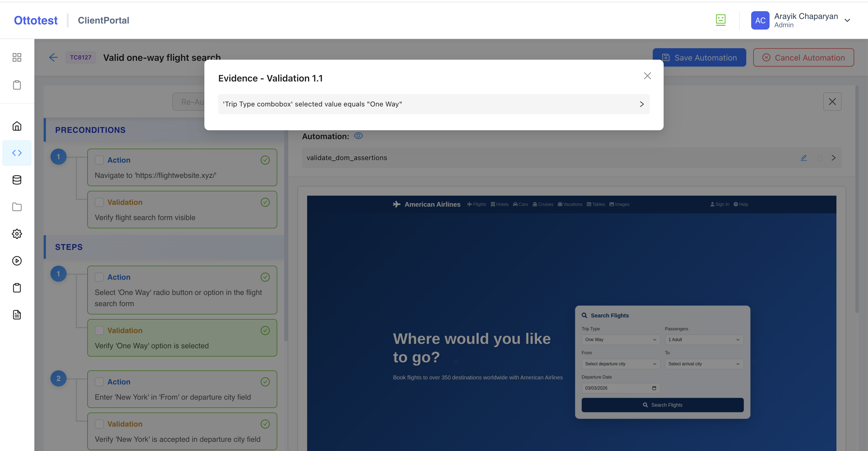Toggle the Automation eye visibility icon
The width and height of the screenshot is (868, 451).
(x=358, y=136)
